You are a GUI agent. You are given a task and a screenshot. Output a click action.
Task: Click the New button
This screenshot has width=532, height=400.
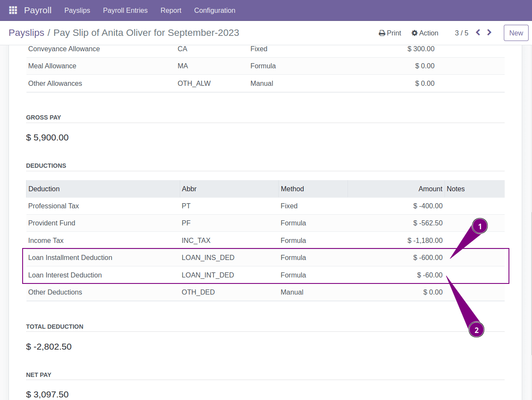pyautogui.click(x=516, y=33)
